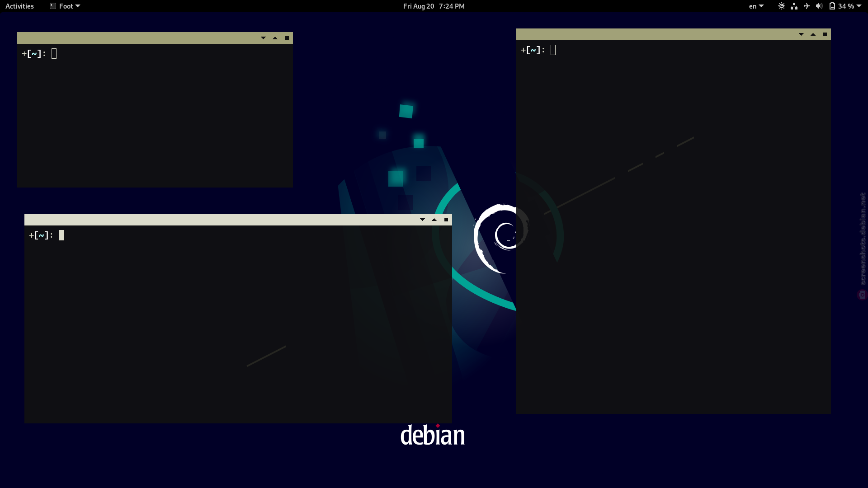
Task: Maximize the top-left terminal window
Action: click(x=275, y=38)
